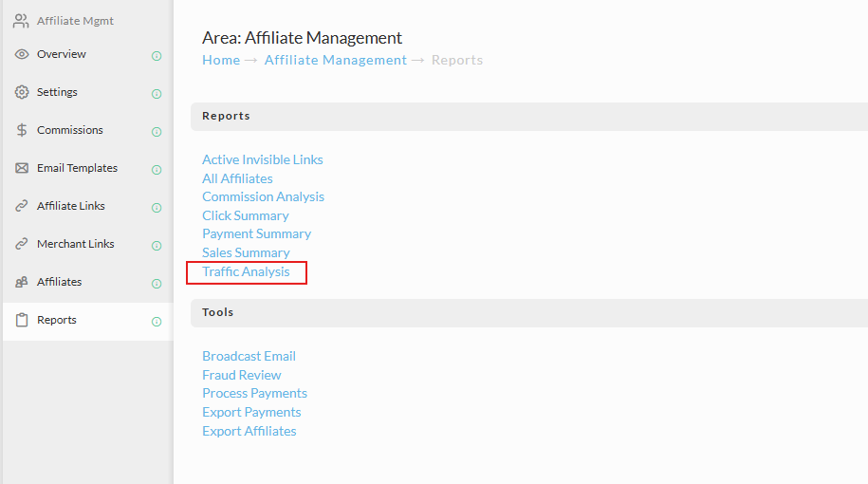
Task: Open Affiliate Links in the sidebar
Action: pyautogui.click(x=71, y=206)
